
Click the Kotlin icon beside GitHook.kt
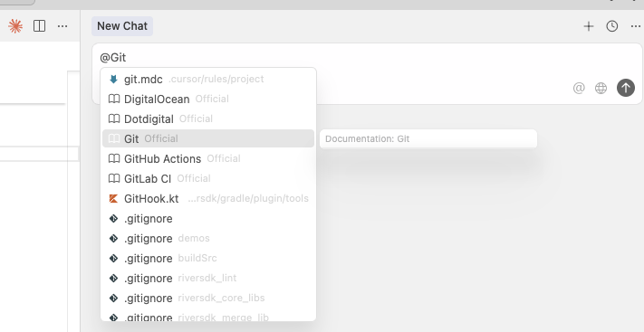click(x=114, y=199)
